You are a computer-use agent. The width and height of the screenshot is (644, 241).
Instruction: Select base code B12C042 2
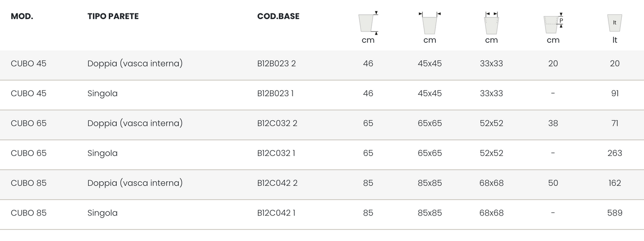[x=277, y=183]
